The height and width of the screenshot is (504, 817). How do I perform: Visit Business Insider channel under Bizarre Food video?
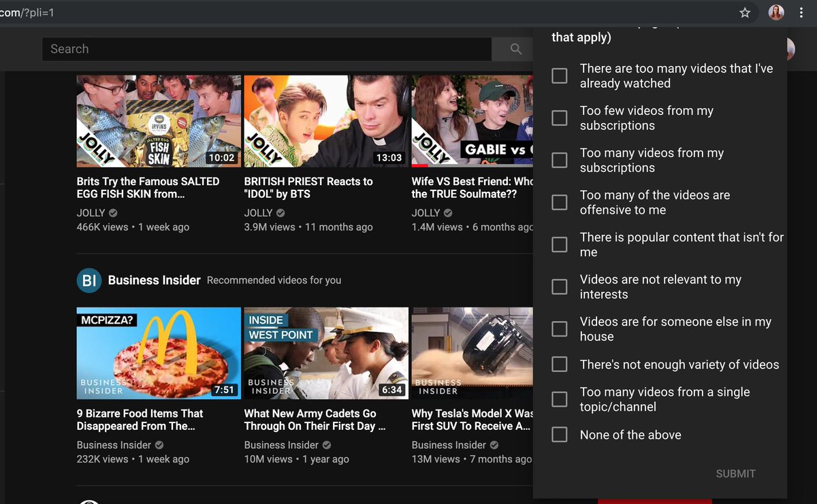click(114, 445)
